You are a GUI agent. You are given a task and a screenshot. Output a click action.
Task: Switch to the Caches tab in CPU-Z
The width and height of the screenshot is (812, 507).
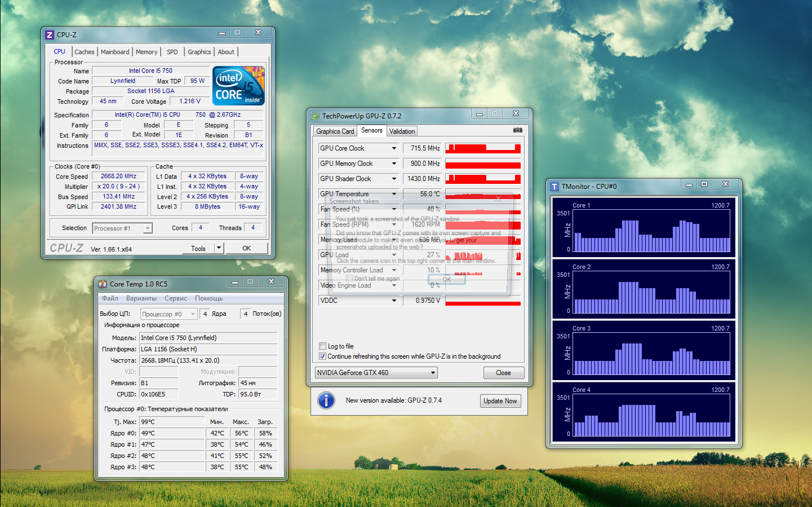pyautogui.click(x=85, y=52)
